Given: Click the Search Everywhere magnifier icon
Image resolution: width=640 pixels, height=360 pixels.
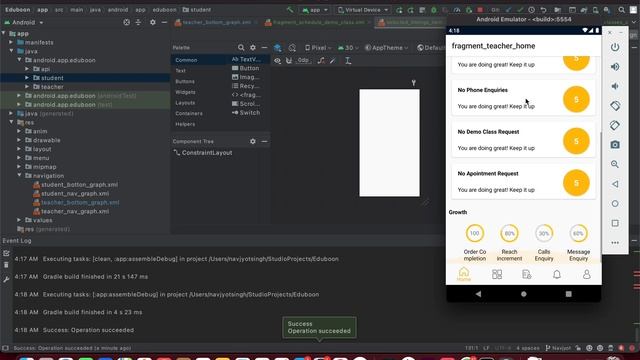Looking at the screenshot, I should click(621, 10).
